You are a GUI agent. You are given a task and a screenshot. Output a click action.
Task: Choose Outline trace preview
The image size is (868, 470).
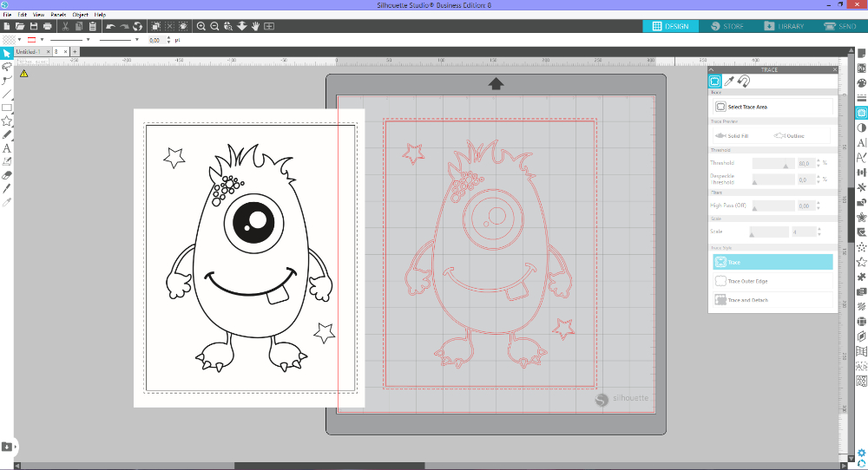pyautogui.click(x=789, y=135)
